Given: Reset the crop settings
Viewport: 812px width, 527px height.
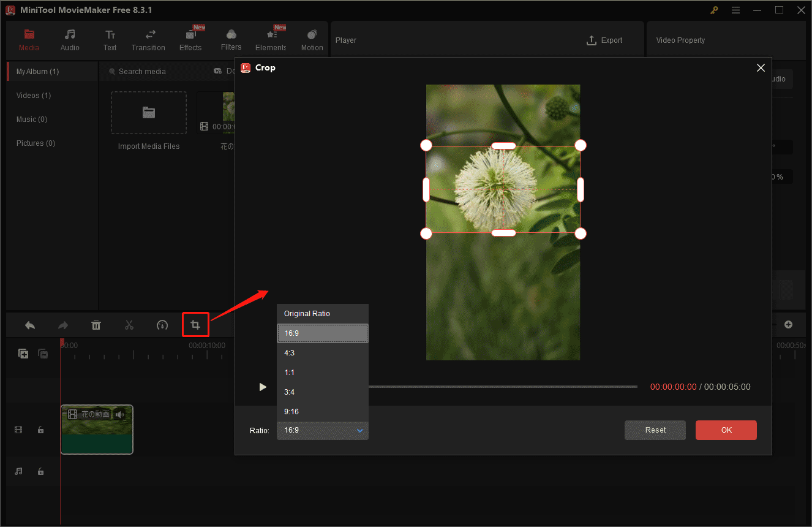Looking at the screenshot, I should tap(655, 430).
